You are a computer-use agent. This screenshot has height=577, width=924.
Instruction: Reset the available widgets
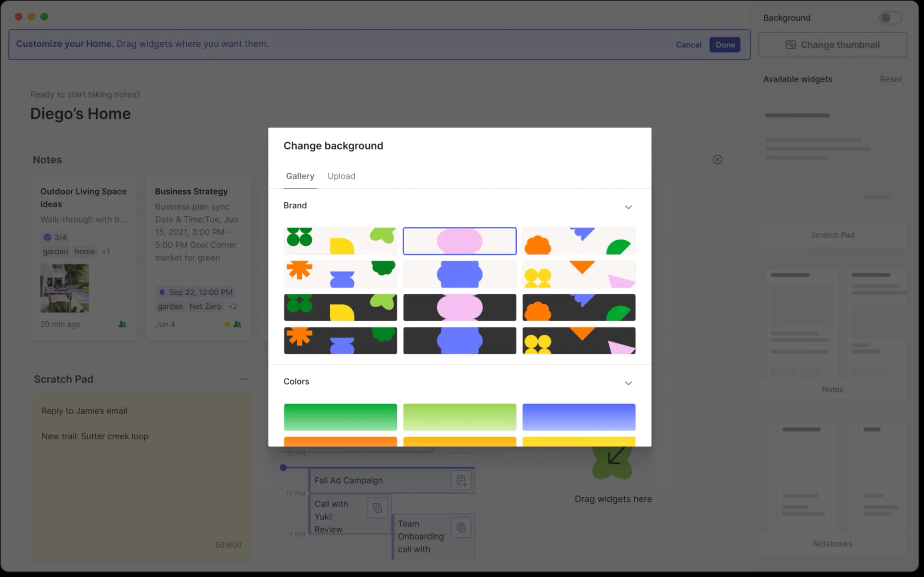click(x=891, y=79)
